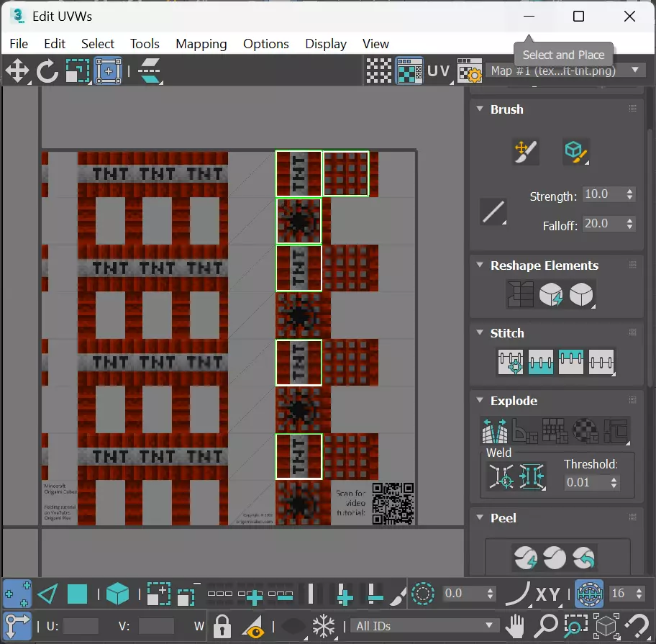
Task: Adjust the Falloff spinner arrows
Action: (x=629, y=224)
